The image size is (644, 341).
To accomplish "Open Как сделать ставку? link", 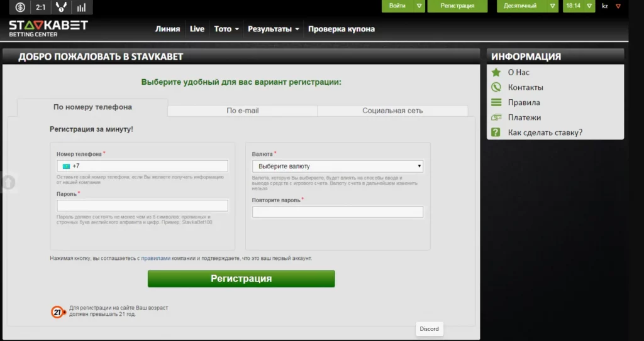I will [545, 132].
